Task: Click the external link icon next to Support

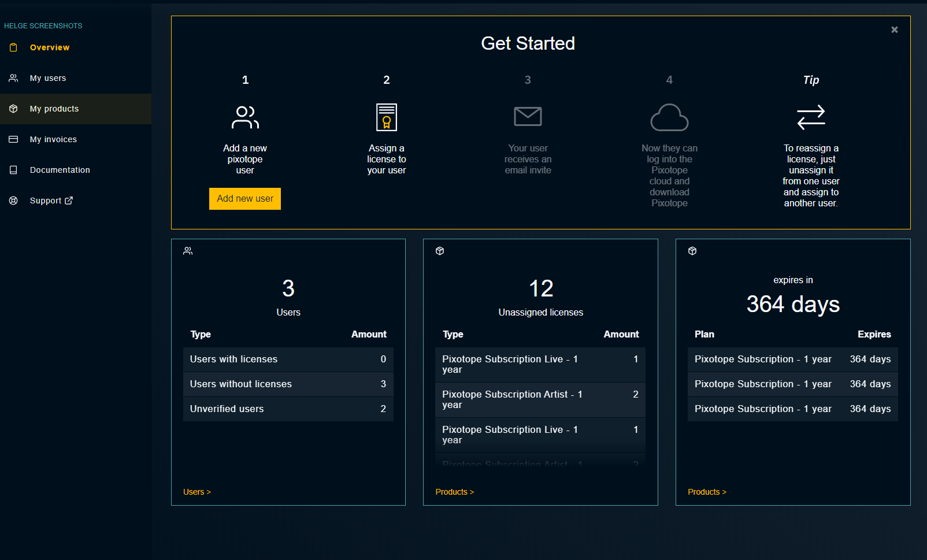Action: click(x=69, y=201)
